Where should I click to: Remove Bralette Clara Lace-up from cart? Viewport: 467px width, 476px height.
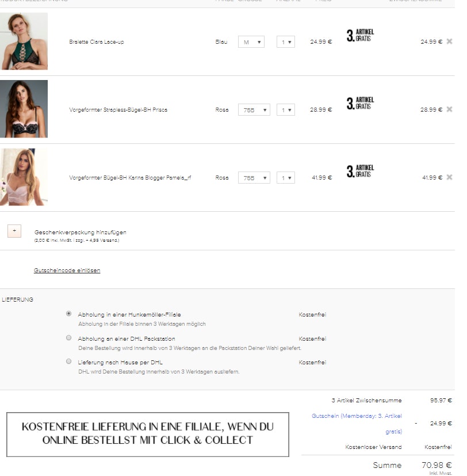coord(449,41)
